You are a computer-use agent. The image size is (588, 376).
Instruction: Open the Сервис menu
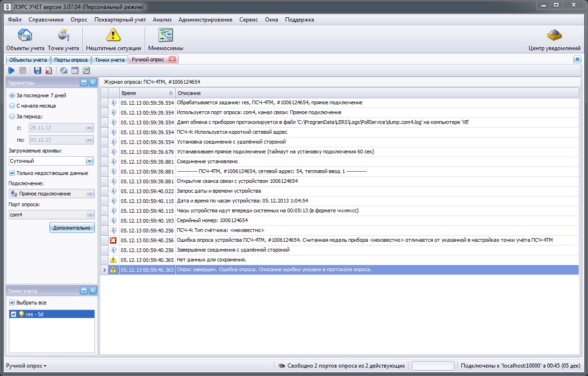tap(249, 20)
